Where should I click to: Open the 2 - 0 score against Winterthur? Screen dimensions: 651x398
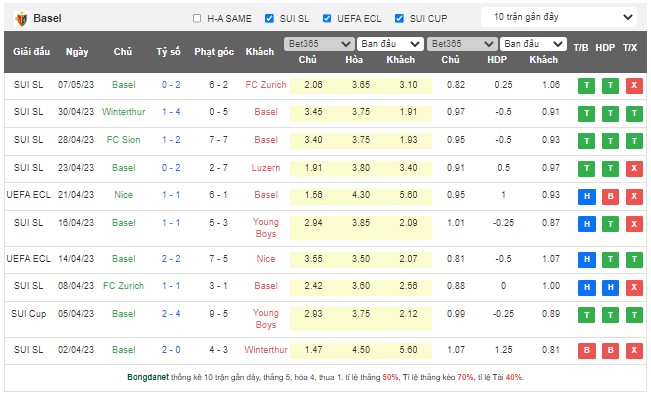[171, 349]
